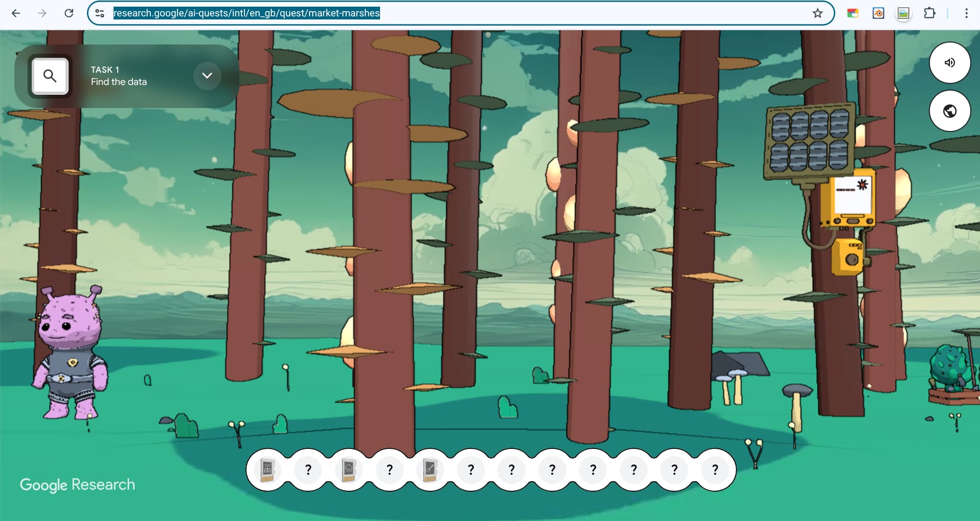Screen dimensions: 980x521
Task: Open the Chrome Extensions puzzle menu
Action: click(929, 13)
